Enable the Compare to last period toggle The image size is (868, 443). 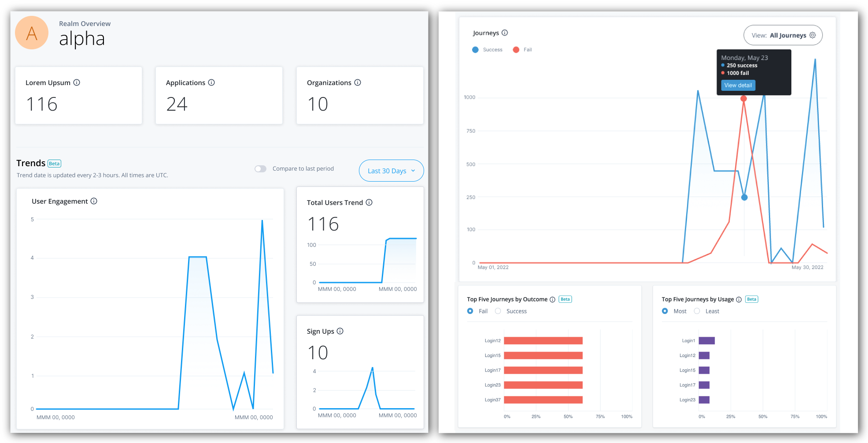click(x=260, y=168)
